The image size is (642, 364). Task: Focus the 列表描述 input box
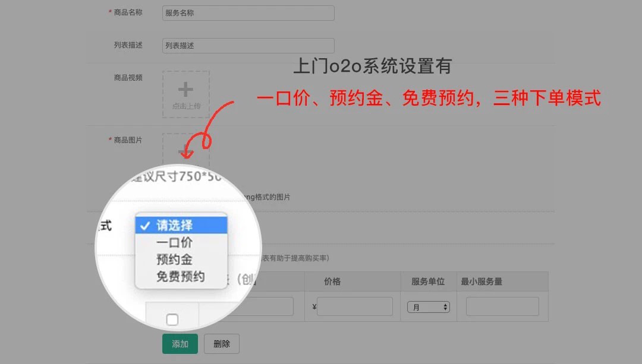(248, 46)
